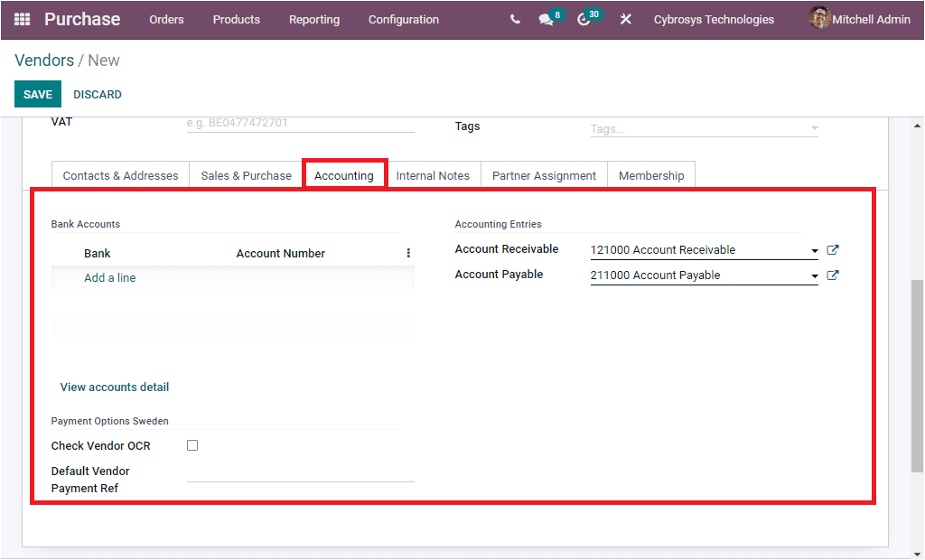Open Account Receivable record via external link icon

(x=832, y=249)
